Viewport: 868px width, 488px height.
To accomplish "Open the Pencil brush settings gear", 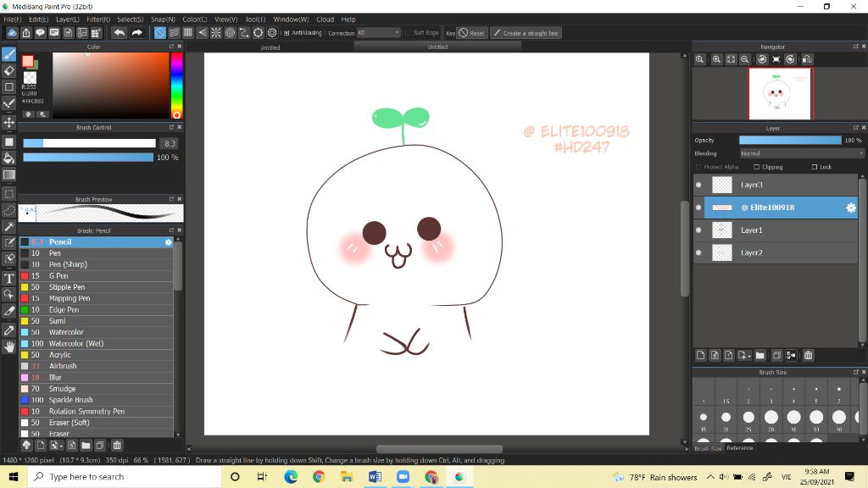I will pyautogui.click(x=169, y=241).
